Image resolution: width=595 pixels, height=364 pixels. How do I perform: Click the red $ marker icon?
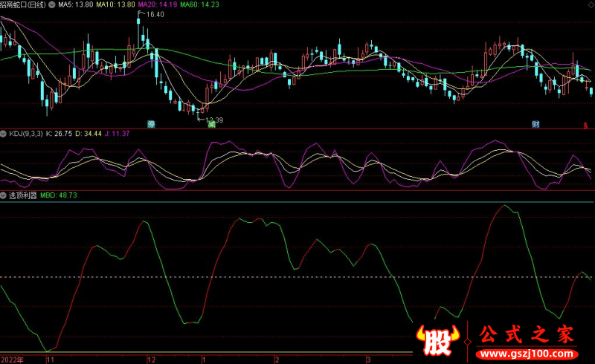click(x=585, y=124)
